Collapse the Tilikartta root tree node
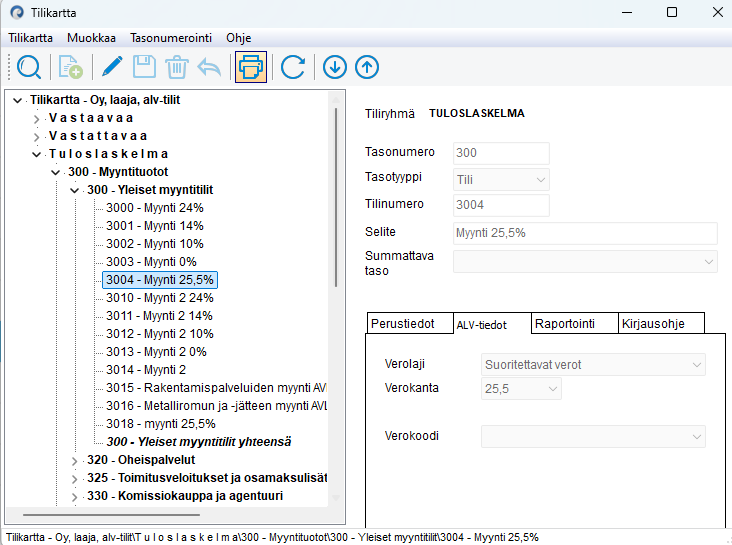 (x=18, y=100)
